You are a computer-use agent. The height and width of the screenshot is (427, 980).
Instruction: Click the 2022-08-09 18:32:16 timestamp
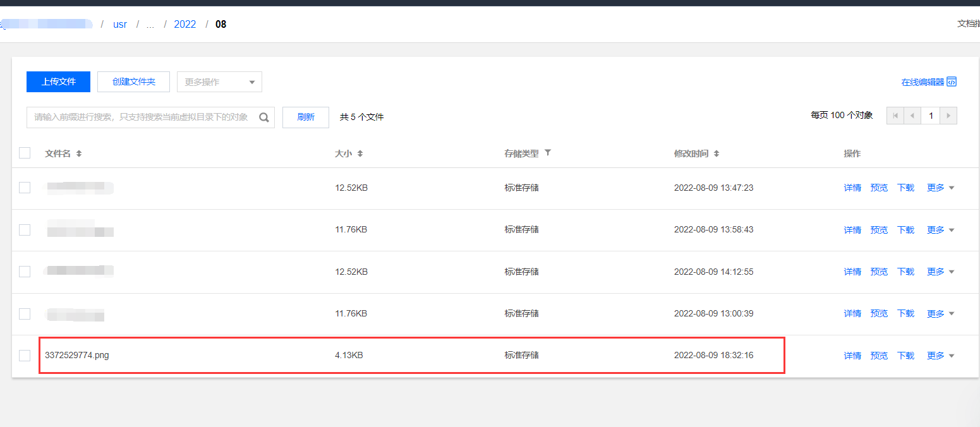tap(713, 356)
